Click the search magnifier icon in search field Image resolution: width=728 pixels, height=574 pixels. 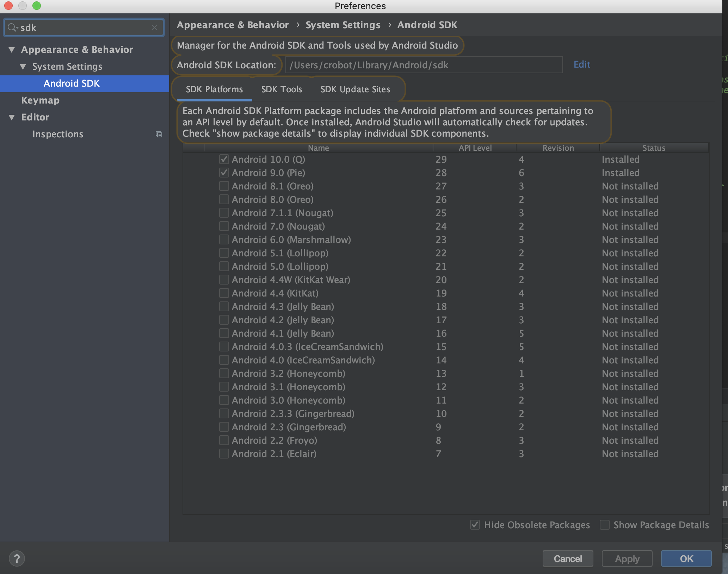13,27
